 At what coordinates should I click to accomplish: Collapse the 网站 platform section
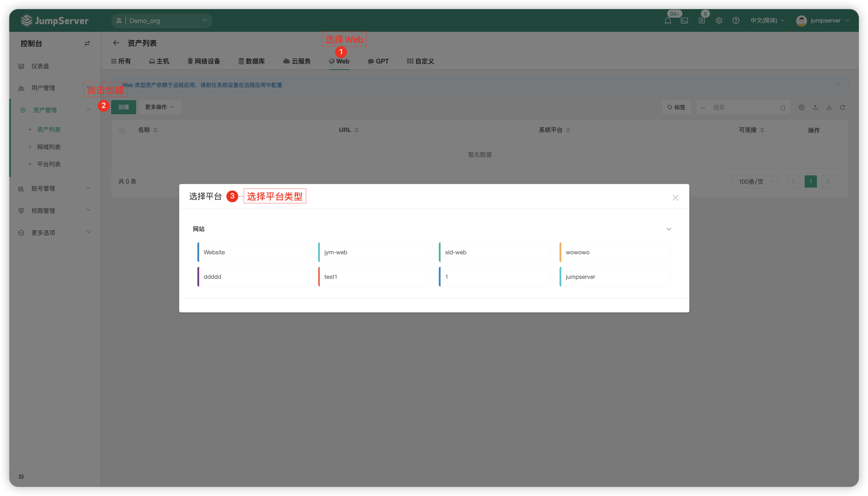pos(669,229)
